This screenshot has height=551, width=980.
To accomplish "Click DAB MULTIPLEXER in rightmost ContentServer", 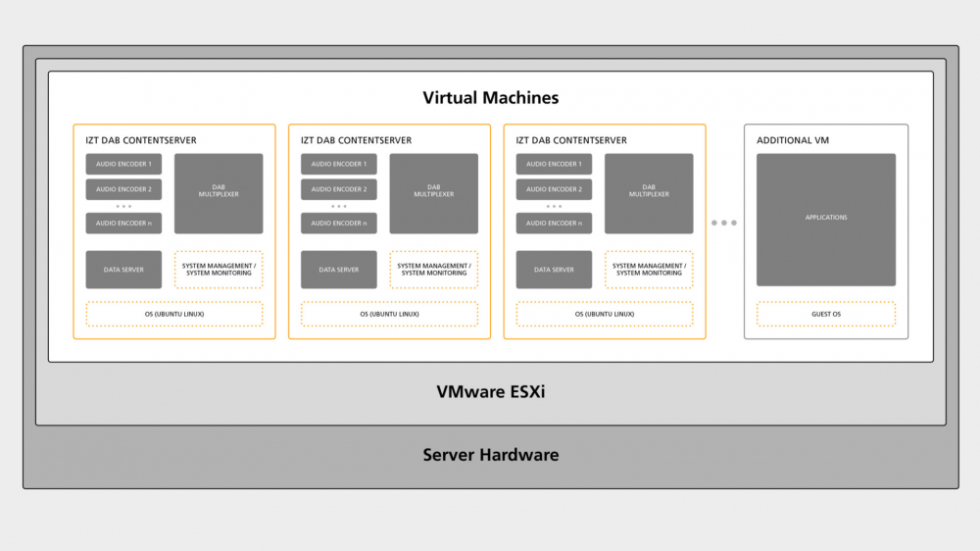I will tap(649, 193).
